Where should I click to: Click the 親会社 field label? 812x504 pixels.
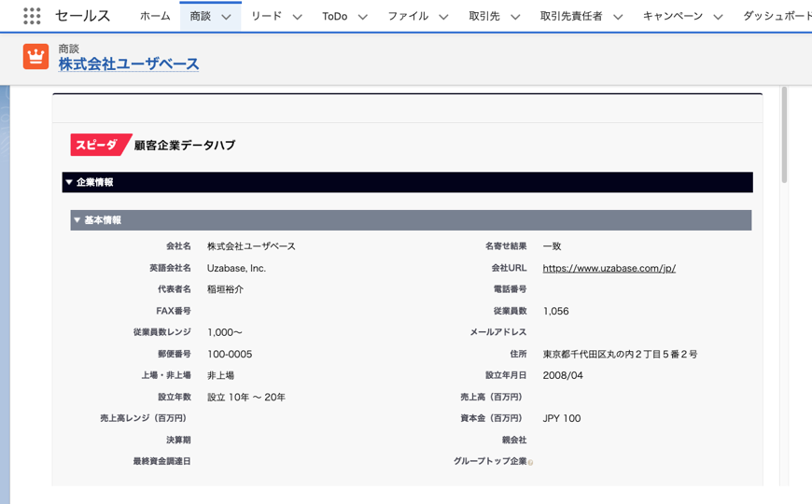click(514, 440)
